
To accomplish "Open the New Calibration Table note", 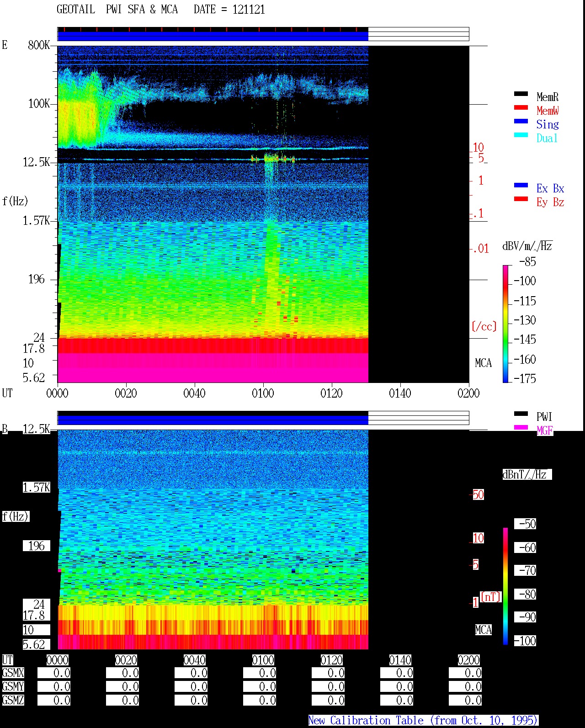I will click(x=423, y=720).
